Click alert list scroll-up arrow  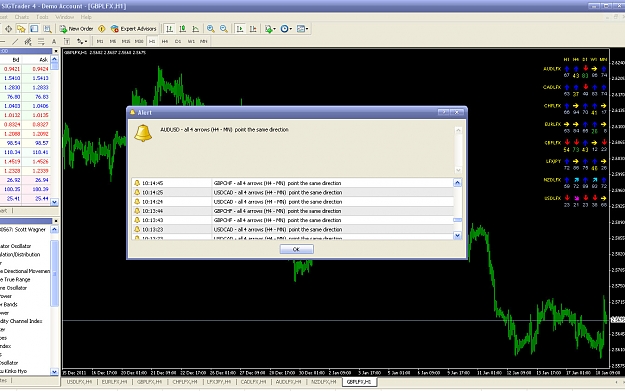(x=458, y=183)
